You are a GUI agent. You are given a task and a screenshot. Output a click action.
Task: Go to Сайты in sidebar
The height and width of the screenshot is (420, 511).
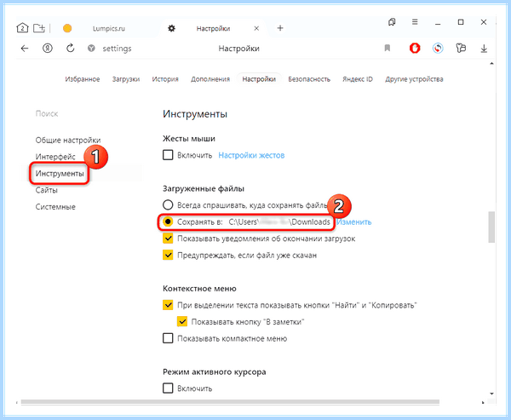click(x=47, y=190)
